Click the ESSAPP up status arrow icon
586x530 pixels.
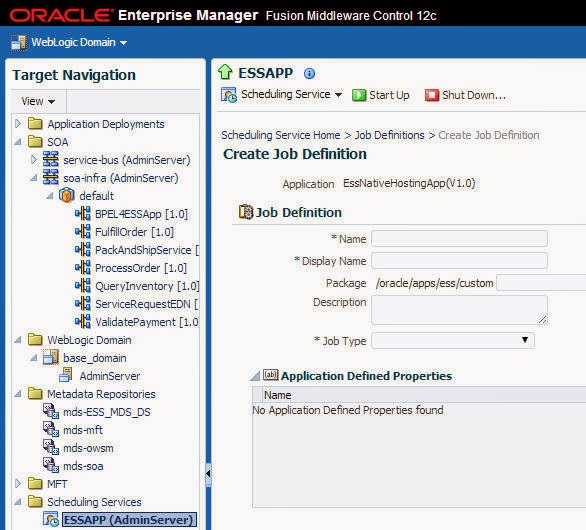pyautogui.click(x=225, y=72)
